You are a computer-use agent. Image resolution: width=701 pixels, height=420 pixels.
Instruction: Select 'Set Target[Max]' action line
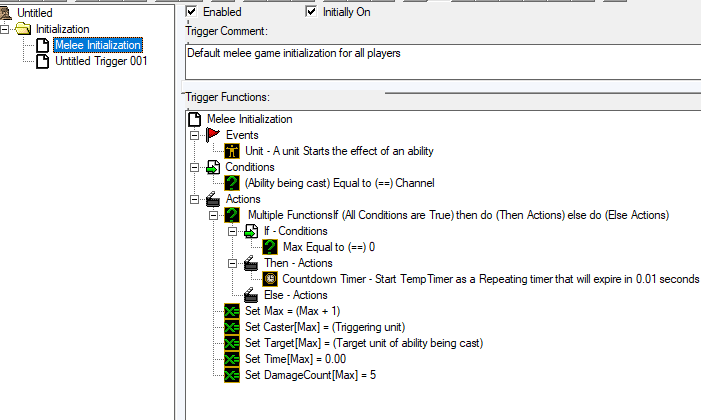click(364, 344)
